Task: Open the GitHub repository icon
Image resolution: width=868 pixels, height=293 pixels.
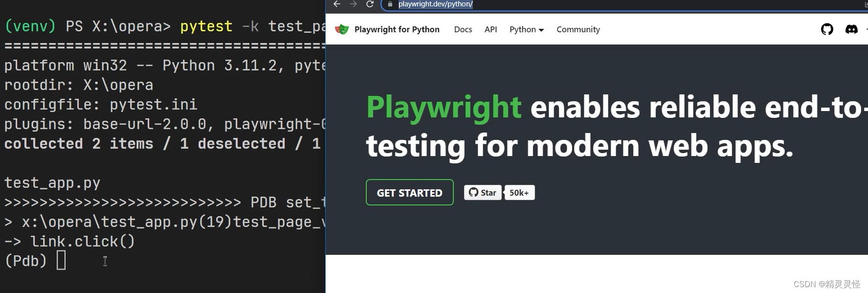Action: 827,29
